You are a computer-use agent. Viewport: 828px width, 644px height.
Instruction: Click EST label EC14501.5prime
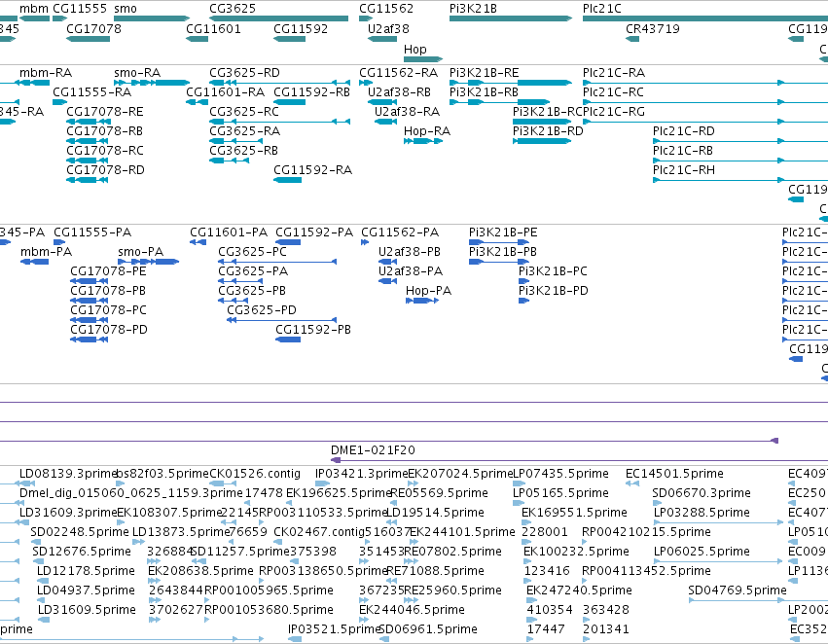[674, 474]
